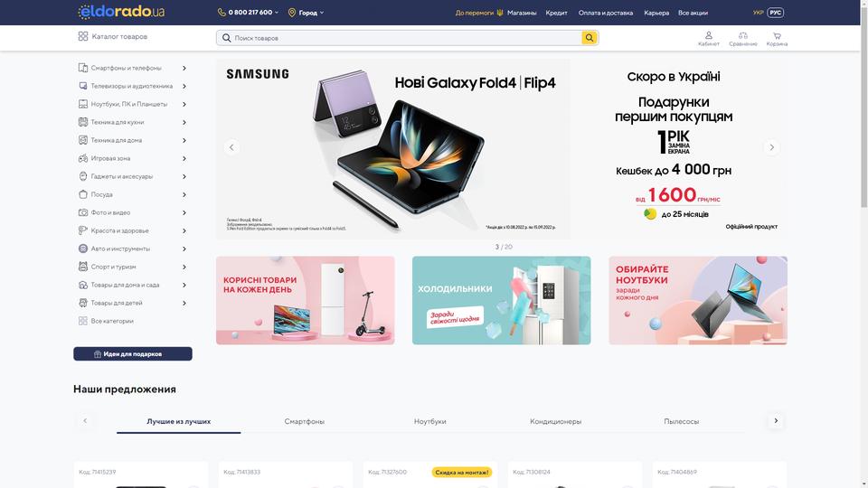Screen dimensions: 868x488
Task: Click the Фото и видео camera icon
Action: click(83, 212)
